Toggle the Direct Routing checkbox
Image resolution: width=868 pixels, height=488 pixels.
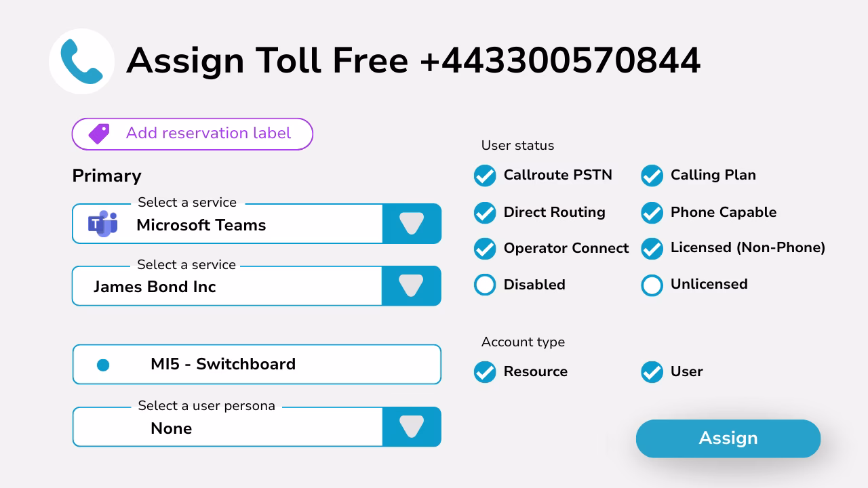click(x=485, y=213)
